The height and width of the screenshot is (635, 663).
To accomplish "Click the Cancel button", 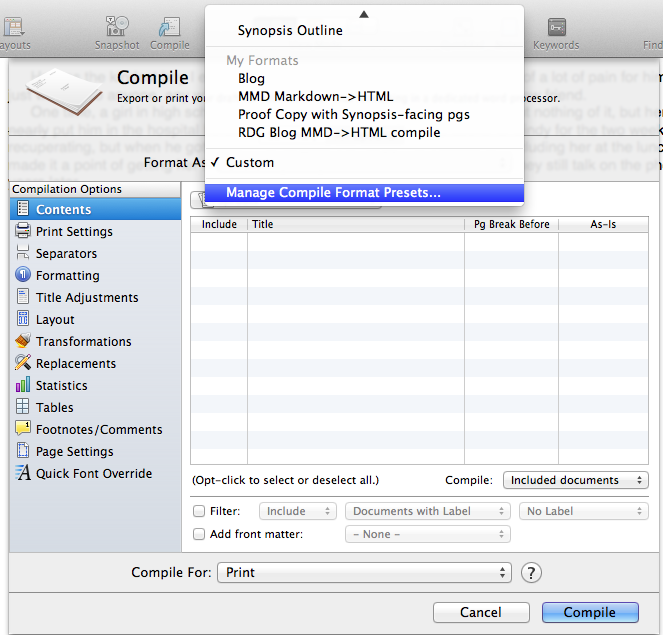I will pyautogui.click(x=481, y=612).
